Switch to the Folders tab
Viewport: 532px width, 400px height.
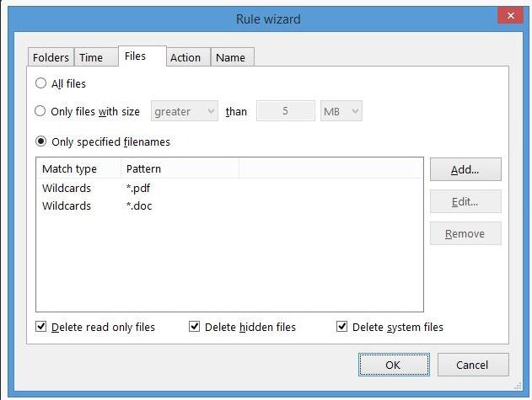[51, 57]
